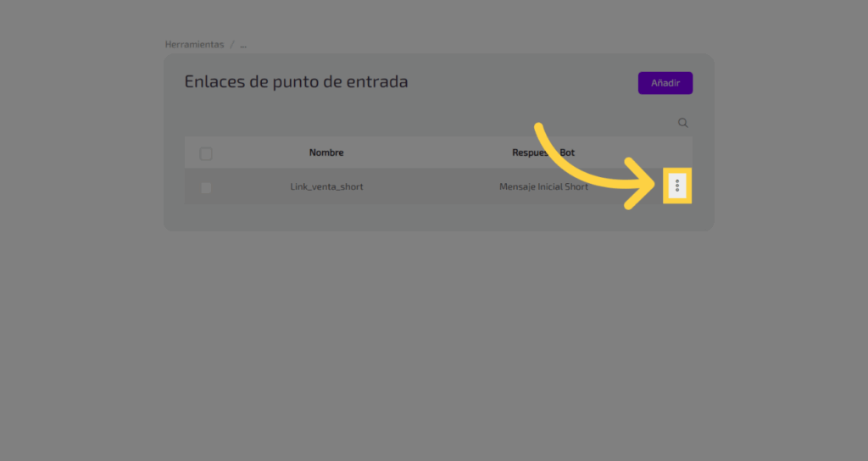Toggle selection of the Link_venta_short row
Screen dimensions: 868x461
(206, 187)
